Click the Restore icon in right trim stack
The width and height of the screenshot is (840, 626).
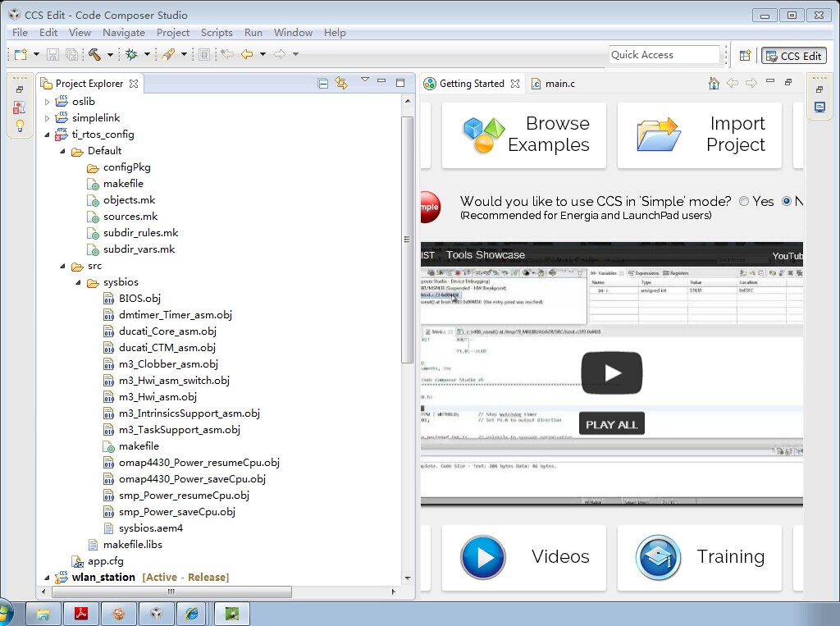pyautogui.click(x=819, y=89)
